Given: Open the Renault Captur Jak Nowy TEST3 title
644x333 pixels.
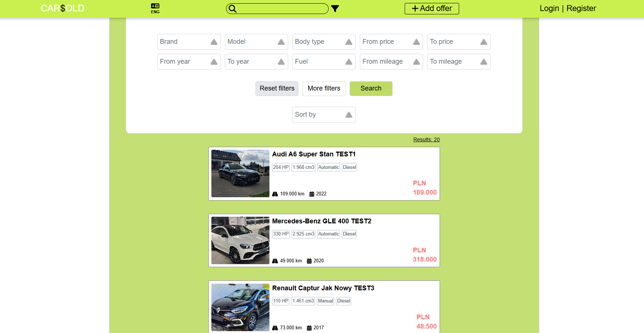Looking at the screenshot, I should pos(323,288).
